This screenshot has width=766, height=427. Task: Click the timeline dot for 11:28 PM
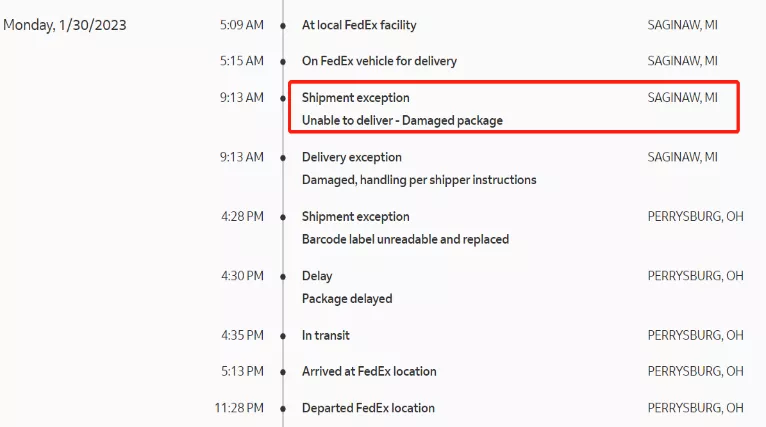pos(283,408)
